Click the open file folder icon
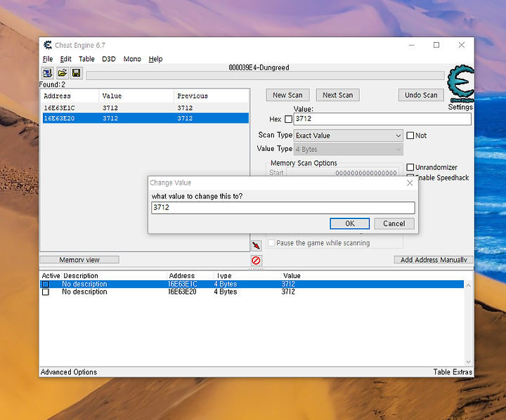Viewport: 506px width, 420px height. [63, 73]
